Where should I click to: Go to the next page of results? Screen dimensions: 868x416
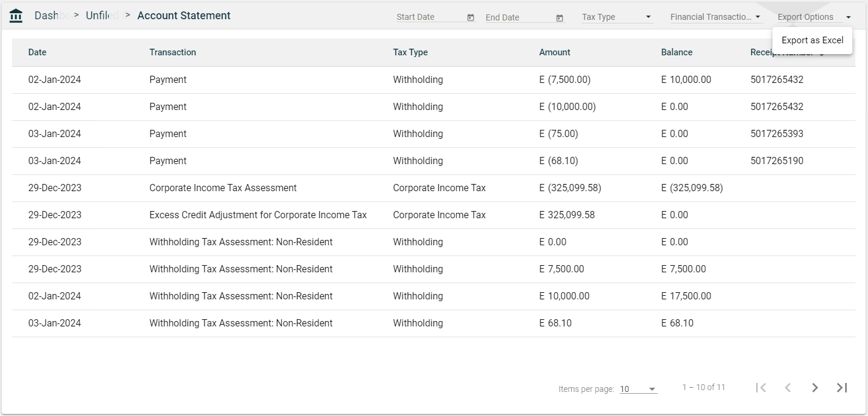(815, 388)
